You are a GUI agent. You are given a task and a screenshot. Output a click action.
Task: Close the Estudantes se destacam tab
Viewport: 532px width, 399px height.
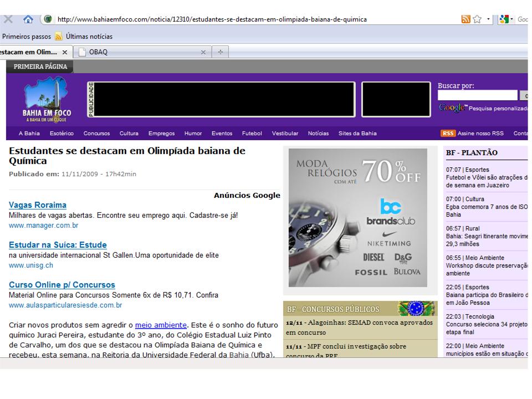(64, 52)
